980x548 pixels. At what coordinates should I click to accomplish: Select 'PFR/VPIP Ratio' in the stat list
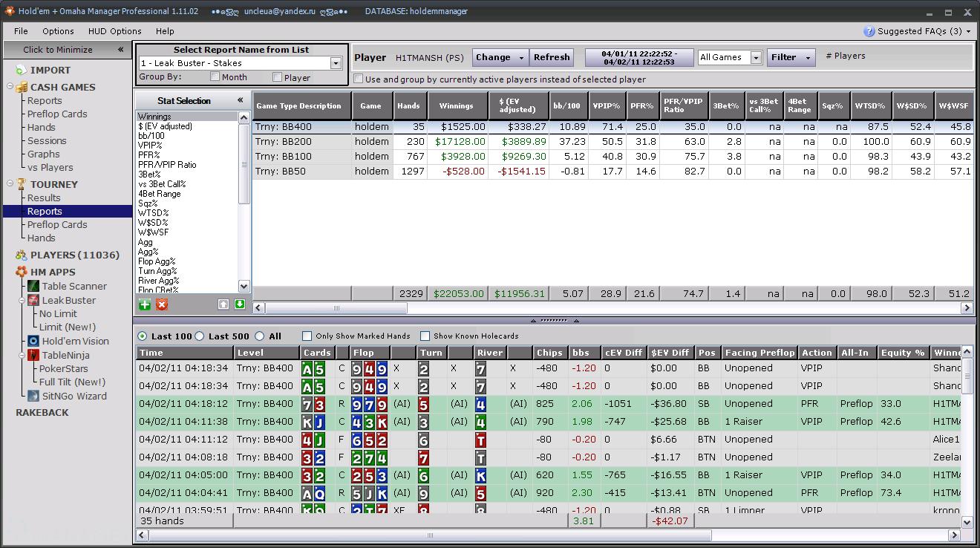[x=167, y=165]
